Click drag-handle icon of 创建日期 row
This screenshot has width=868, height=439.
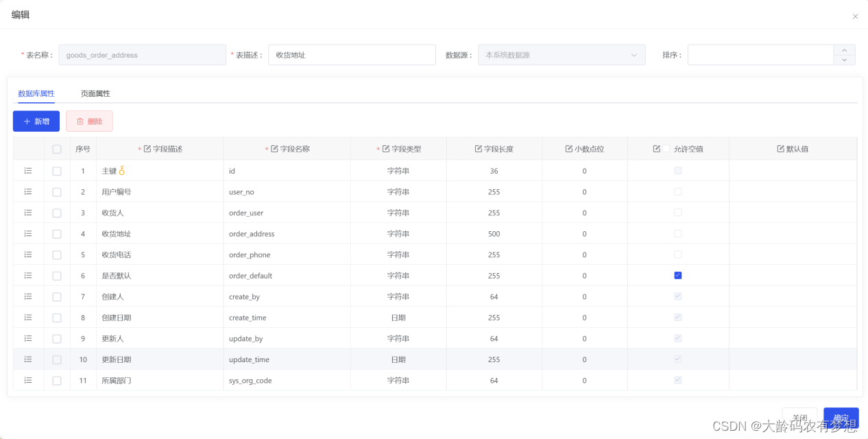tap(28, 317)
